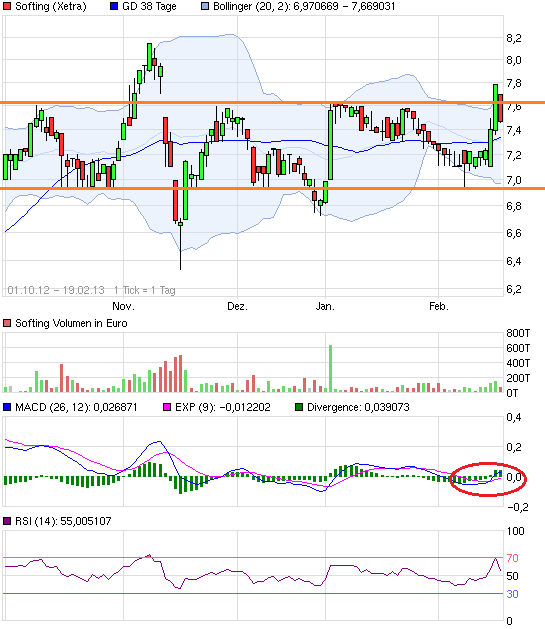
Task: Click the blue MACD legend swatch
Action: click(7, 407)
